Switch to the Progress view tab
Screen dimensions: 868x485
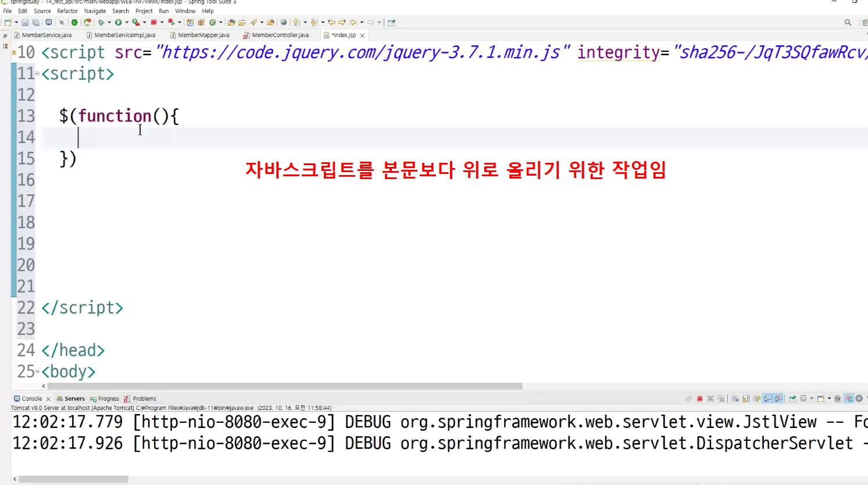pyautogui.click(x=105, y=398)
